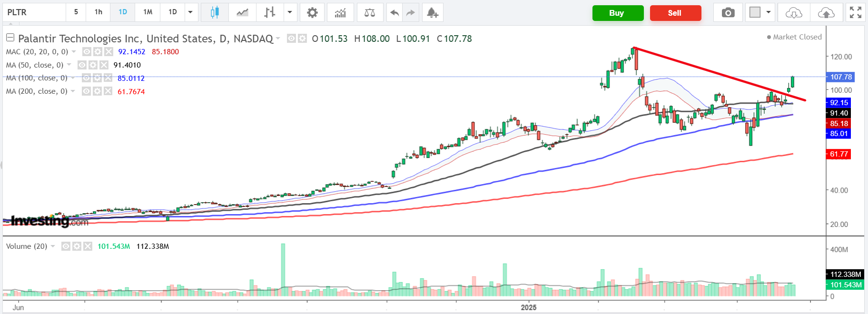Click the 112.338M volume axis label
The height and width of the screenshot is (314, 868).
click(845, 275)
